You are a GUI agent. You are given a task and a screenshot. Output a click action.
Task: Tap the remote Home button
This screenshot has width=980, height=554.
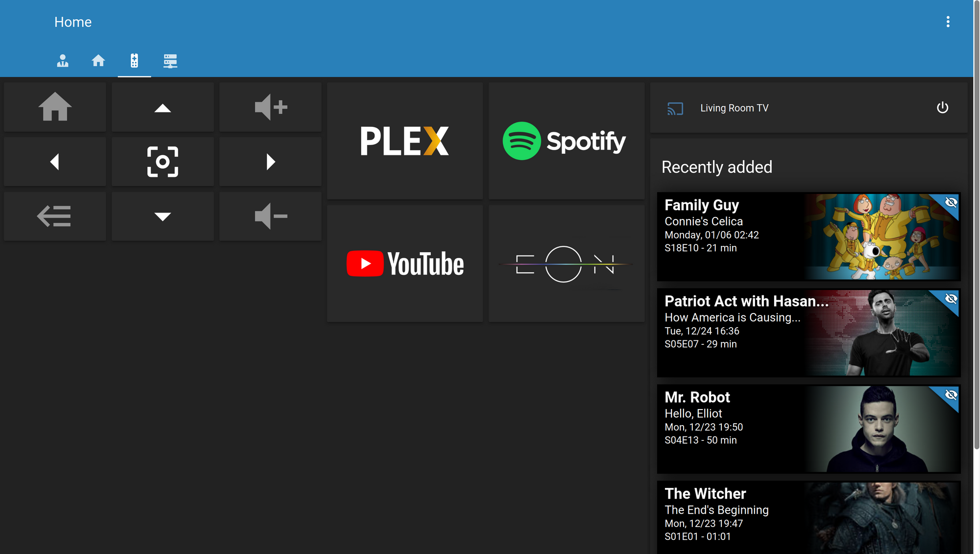pyautogui.click(x=55, y=107)
